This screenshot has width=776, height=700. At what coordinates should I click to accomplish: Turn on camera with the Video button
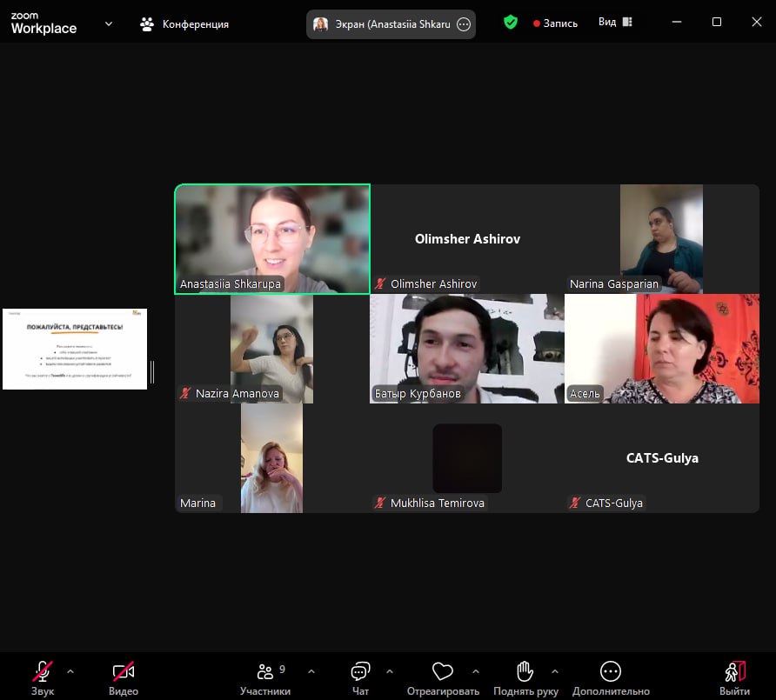coord(124,672)
